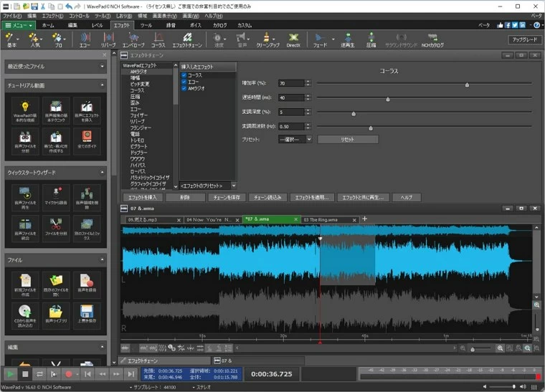Screen dimensions: 545x392
Task: Adjust the 変調深度 slider handle
Action: [x=354, y=114]
